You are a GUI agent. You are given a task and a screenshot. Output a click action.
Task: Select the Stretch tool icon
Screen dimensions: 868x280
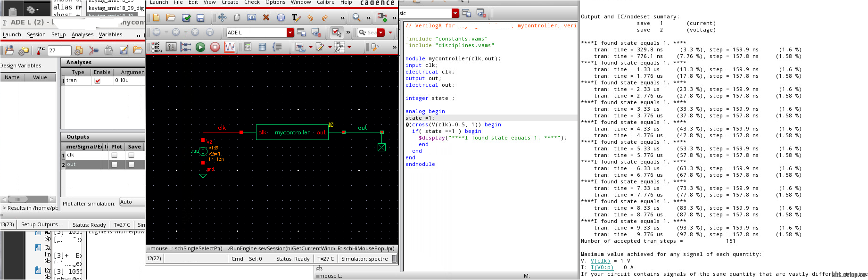tap(252, 18)
